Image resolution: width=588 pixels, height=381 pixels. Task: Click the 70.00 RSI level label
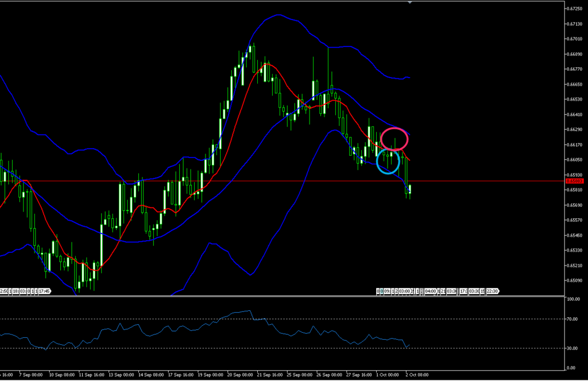pos(572,319)
